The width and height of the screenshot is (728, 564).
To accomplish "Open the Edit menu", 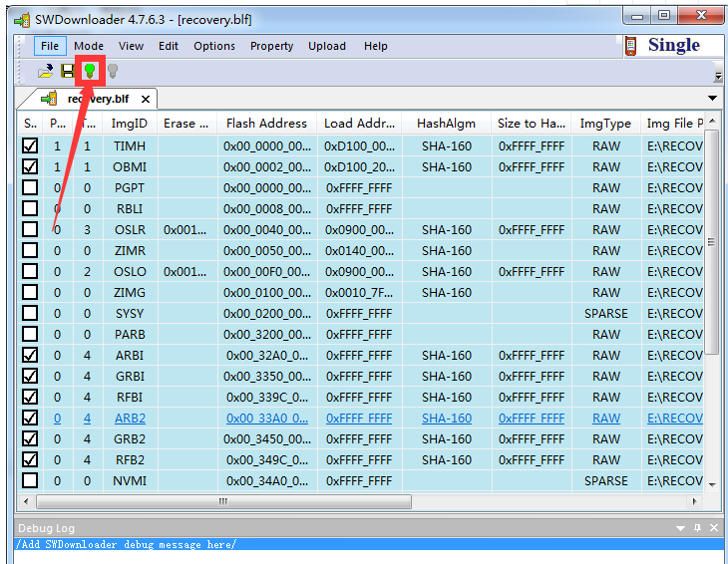I will click(169, 46).
